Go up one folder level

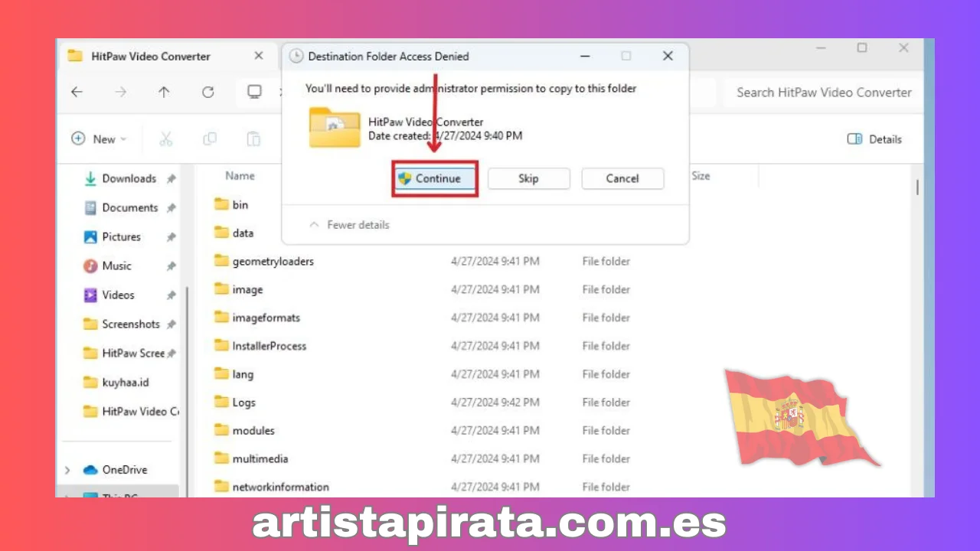pos(164,93)
